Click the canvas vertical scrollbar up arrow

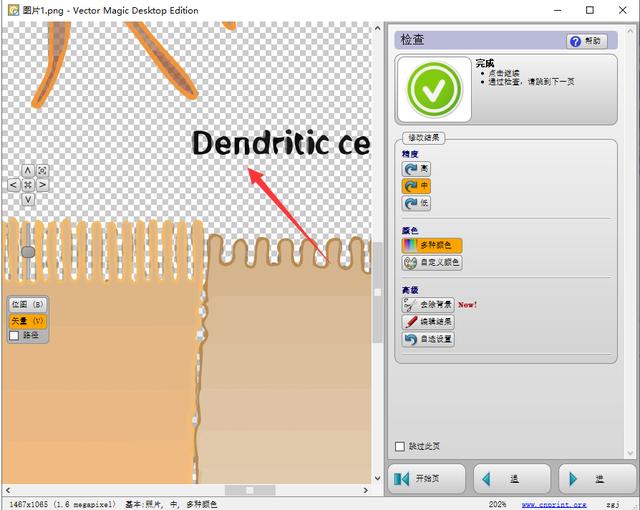click(x=378, y=28)
